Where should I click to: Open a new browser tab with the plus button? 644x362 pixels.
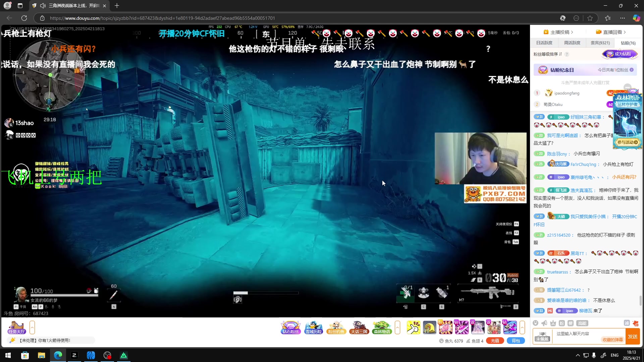tap(117, 6)
